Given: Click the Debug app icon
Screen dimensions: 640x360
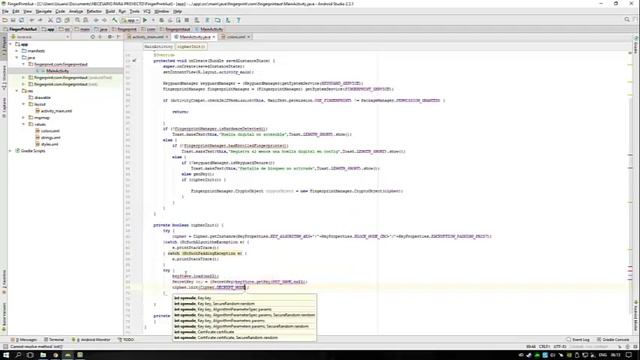Looking at the screenshot, I should [162, 20].
